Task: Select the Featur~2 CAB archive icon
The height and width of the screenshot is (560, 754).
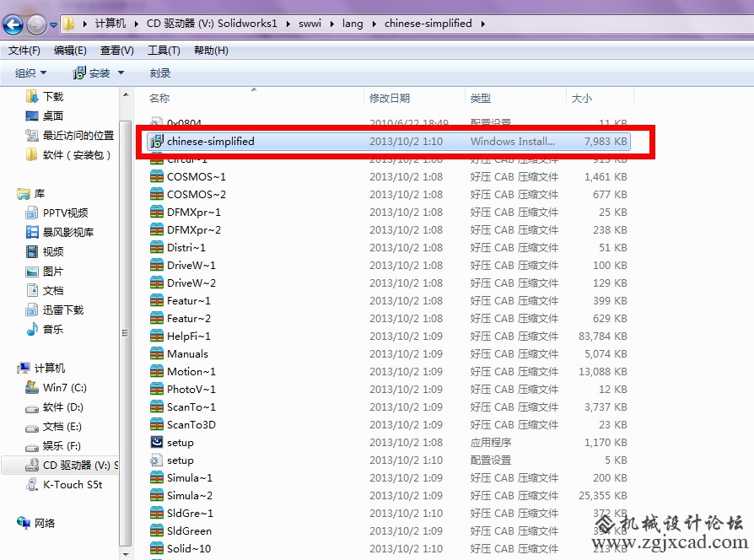Action: coord(157,318)
